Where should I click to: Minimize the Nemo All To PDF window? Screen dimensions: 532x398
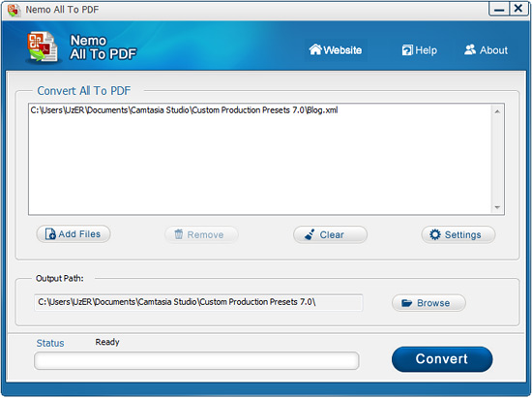point(499,9)
